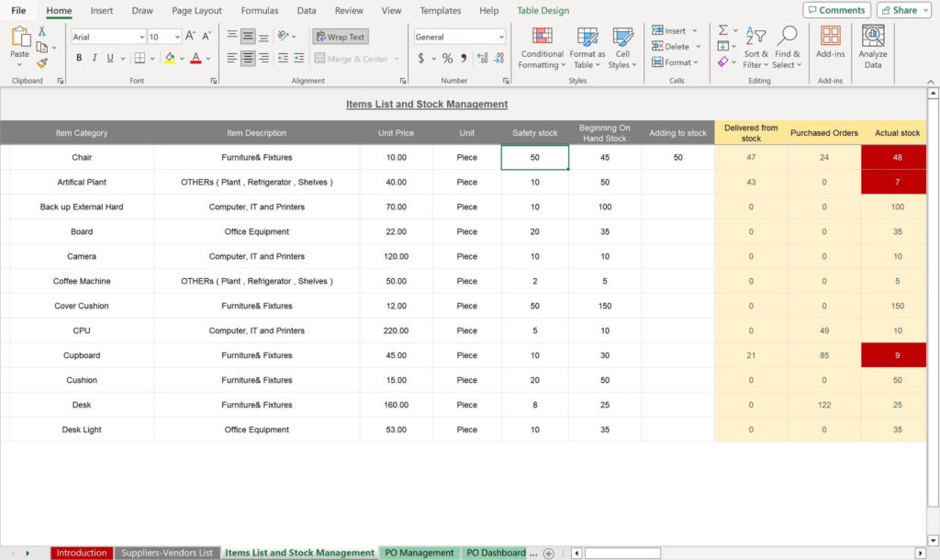Click Increase Decimal icon

pos(483,58)
